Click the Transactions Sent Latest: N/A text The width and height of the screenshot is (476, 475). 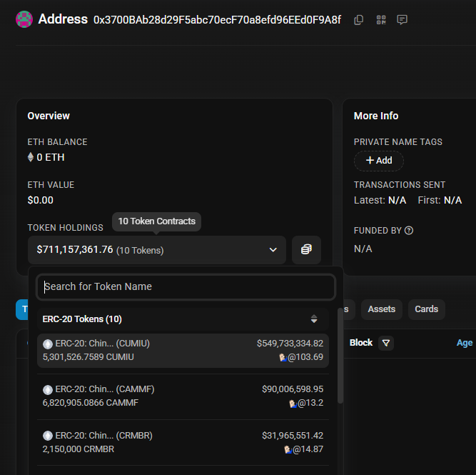pyautogui.click(x=380, y=200)
